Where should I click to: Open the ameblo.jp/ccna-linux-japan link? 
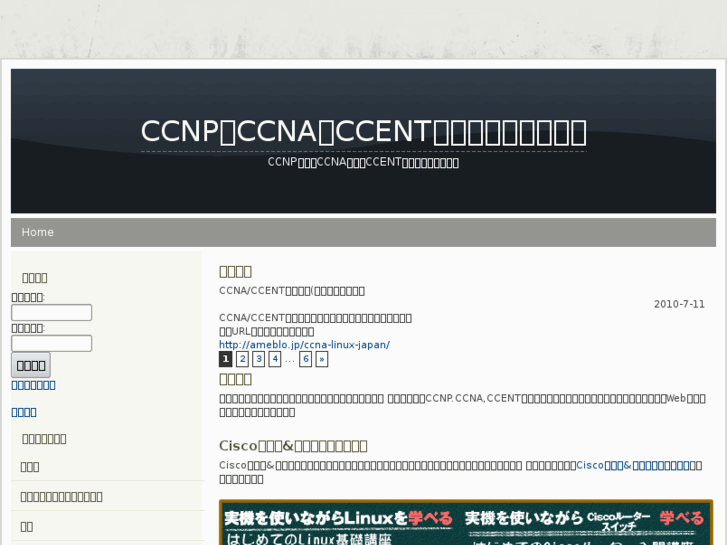304,345
